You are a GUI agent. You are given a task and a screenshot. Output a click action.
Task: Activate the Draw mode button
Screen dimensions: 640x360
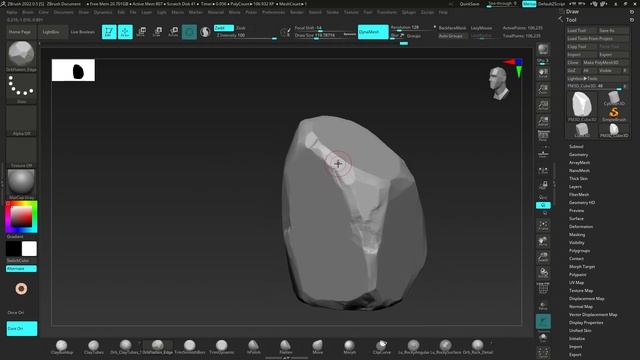pos(125,32)
